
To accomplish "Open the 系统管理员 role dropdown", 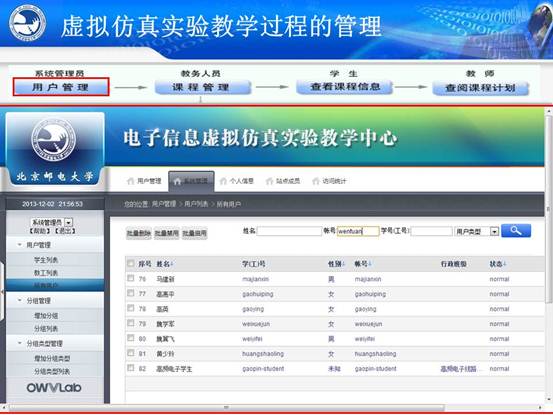I will click(x=69, y=222).
